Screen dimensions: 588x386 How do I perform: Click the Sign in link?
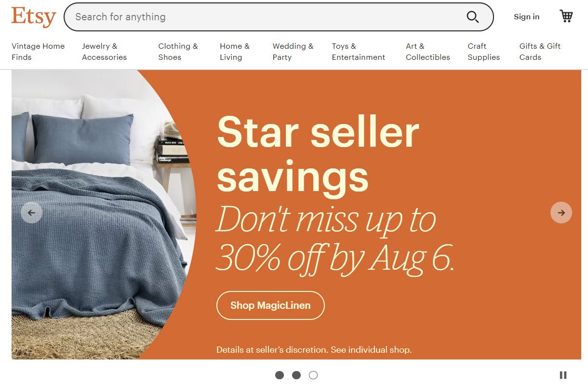(526, 17)
